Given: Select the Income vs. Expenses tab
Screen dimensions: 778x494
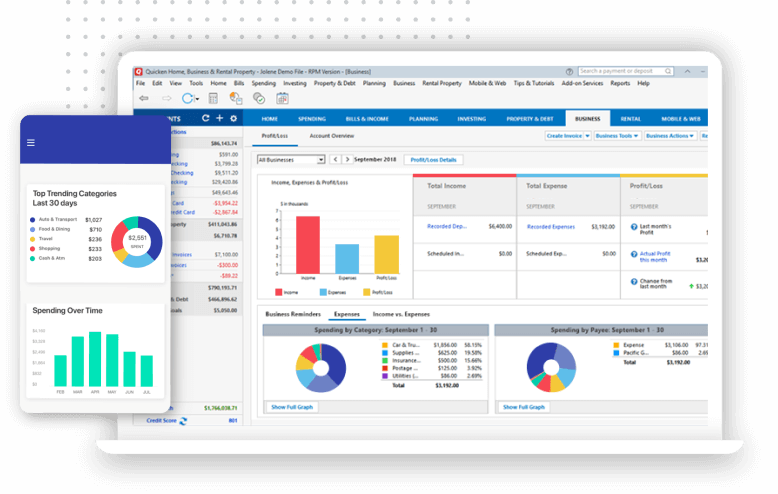Looking at the screenshot, I should [x=401, y=314].
